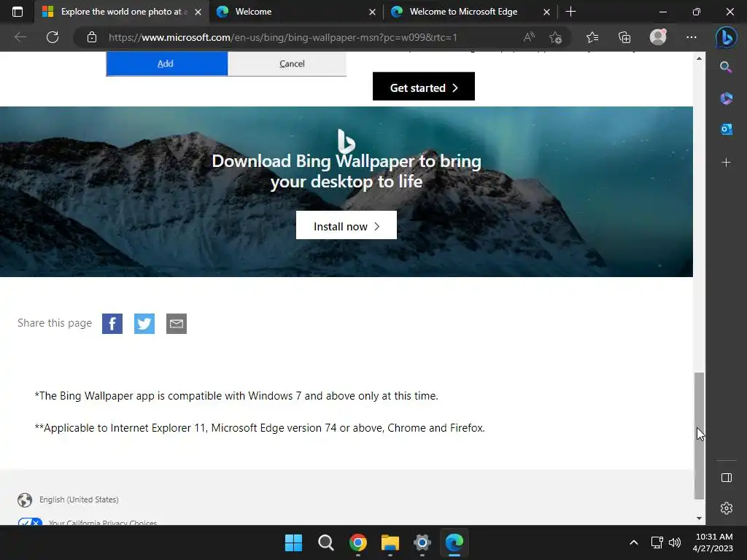The height and width of the screenshot is (560, 747).
Task: Click the address bar URL field
Action: pos(282,37)
